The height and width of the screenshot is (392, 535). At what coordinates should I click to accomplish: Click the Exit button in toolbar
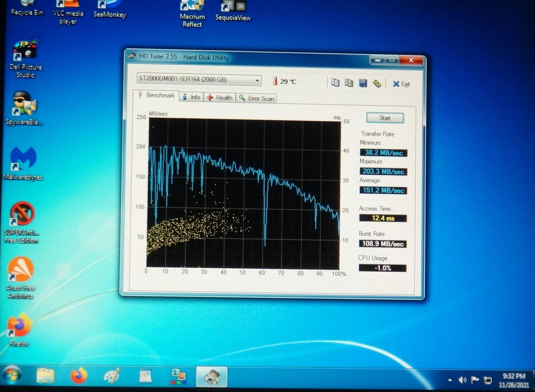click(401, 84)
